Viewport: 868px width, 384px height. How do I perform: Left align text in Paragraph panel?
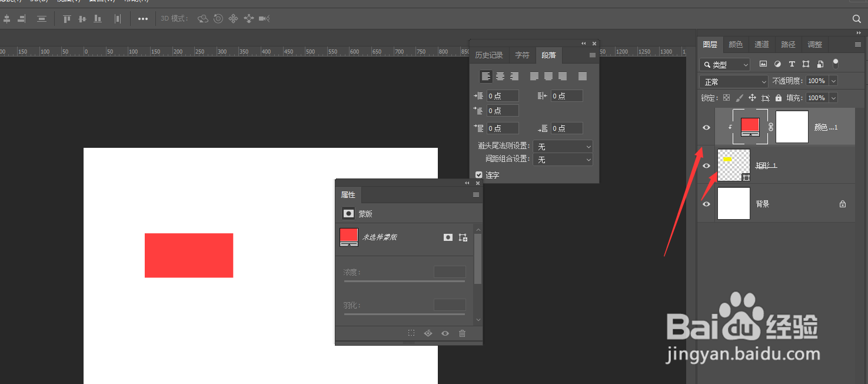486,77
